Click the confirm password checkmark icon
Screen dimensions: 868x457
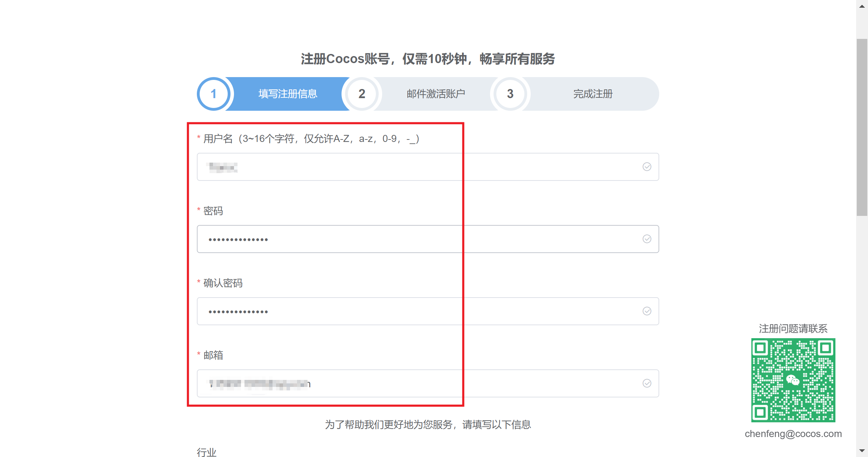click(647, 311)
